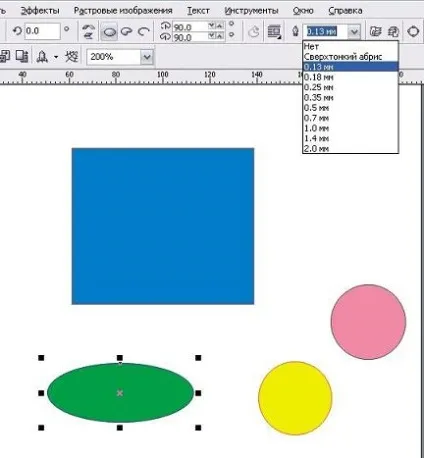The height and width of the screenshot is (458, 424).
Task: Click the outline pen nib icon
Action: coord(295,32)
